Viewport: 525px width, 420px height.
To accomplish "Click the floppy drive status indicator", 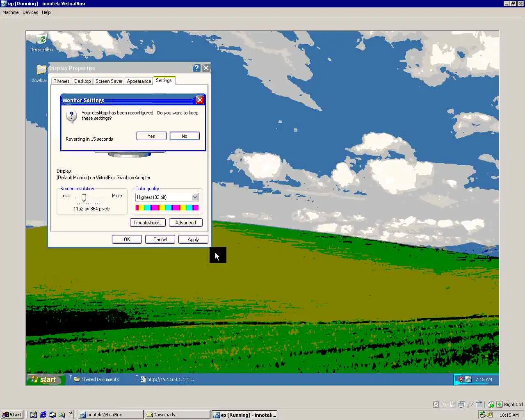I will [453, 404].
